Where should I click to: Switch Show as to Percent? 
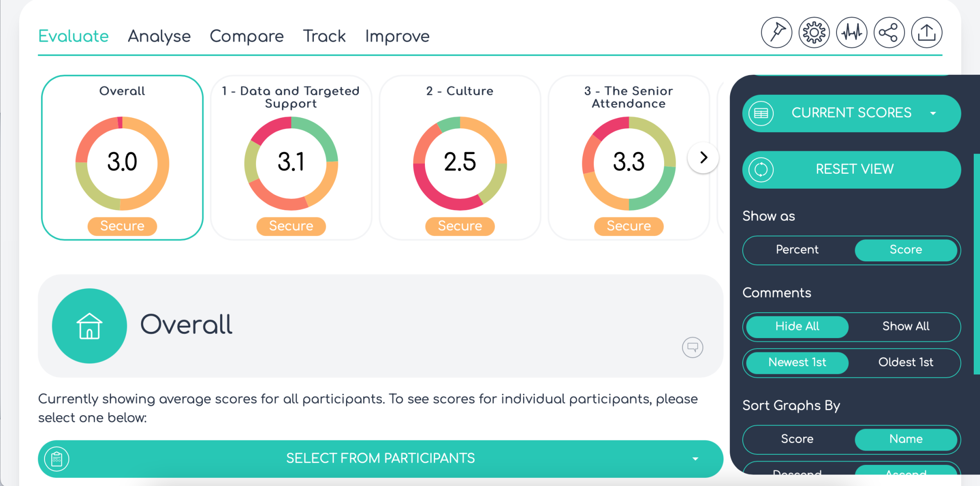click(x=797, y=250)
